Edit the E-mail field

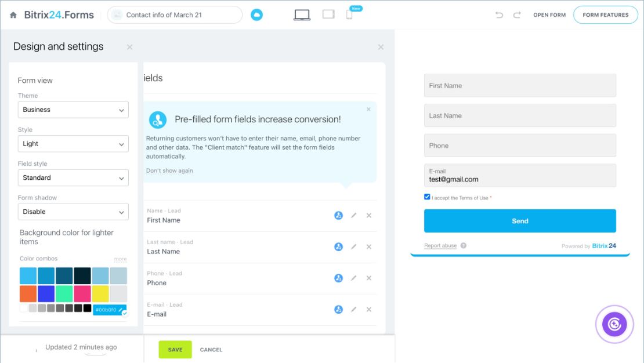(354, 309)
